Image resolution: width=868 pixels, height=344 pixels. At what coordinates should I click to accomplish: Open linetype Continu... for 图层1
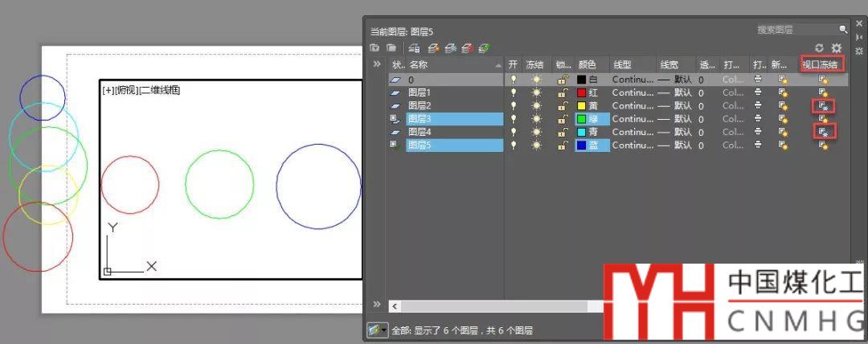pos(633,92)
